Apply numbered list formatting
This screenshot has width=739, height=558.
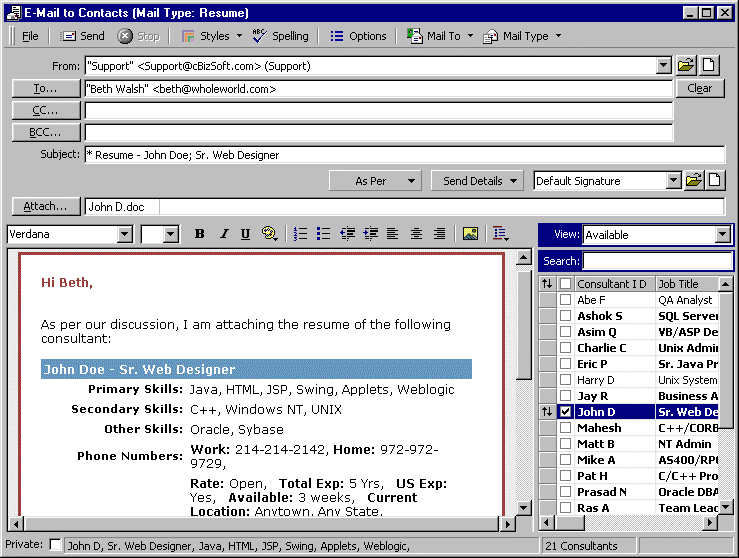[300, 234]
